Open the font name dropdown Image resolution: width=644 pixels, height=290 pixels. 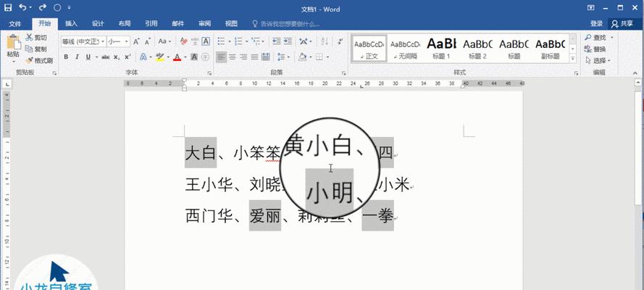(103, 41)
